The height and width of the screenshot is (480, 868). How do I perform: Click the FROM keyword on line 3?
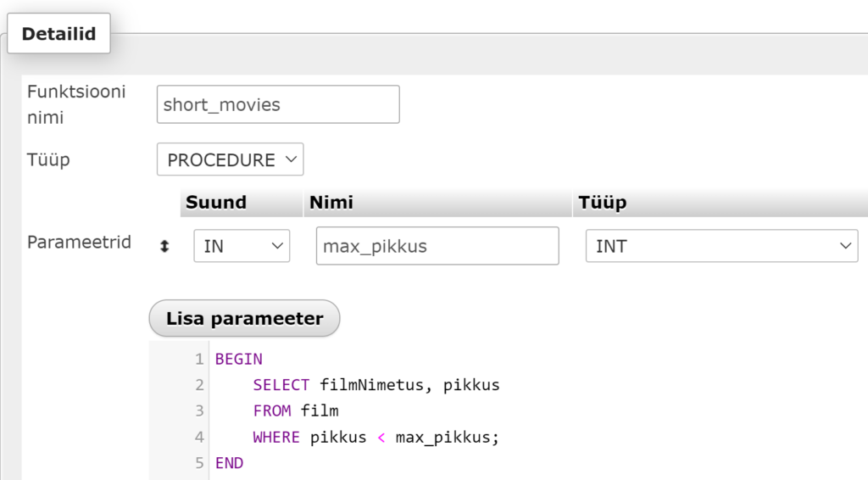pyautogui.click(x=272, y=411)
